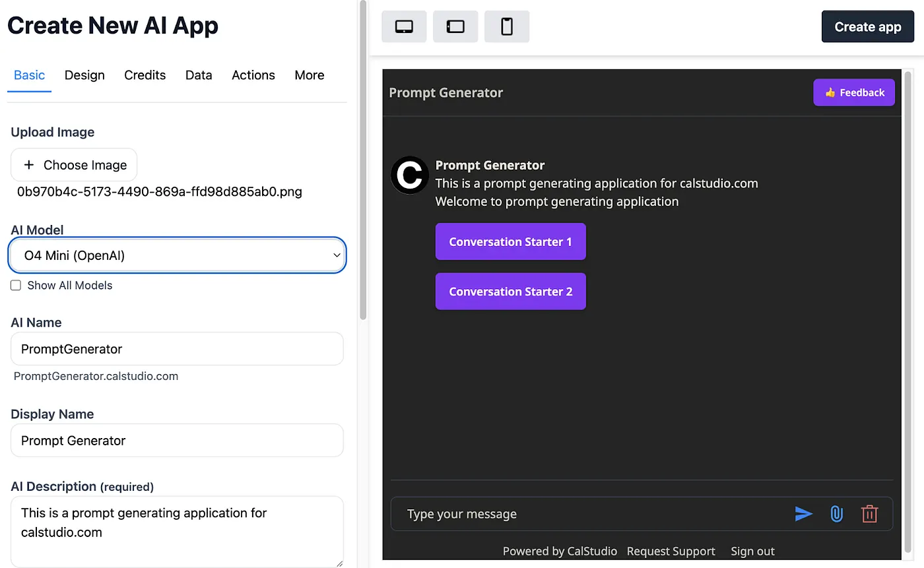924x568 pixels.
Task: Click the delete conversation trash icon
Action: tap(870, 514)
